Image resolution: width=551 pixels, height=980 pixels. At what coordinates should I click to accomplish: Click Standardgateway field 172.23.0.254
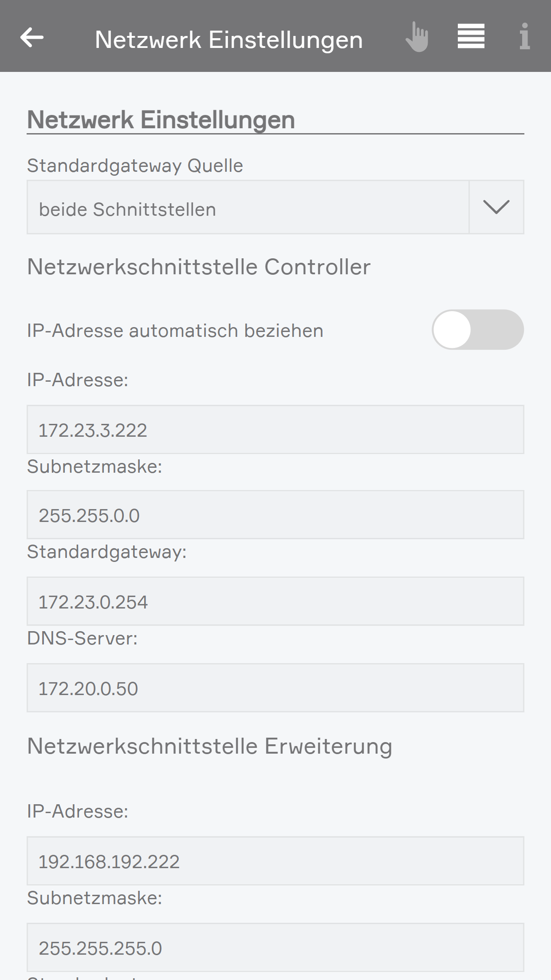tap(275, 601)
